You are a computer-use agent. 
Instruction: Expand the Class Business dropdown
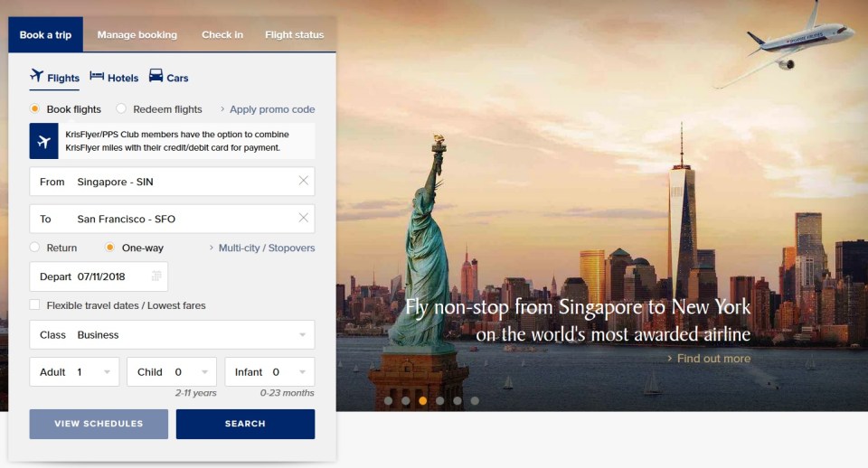click(x=172, y=334)
